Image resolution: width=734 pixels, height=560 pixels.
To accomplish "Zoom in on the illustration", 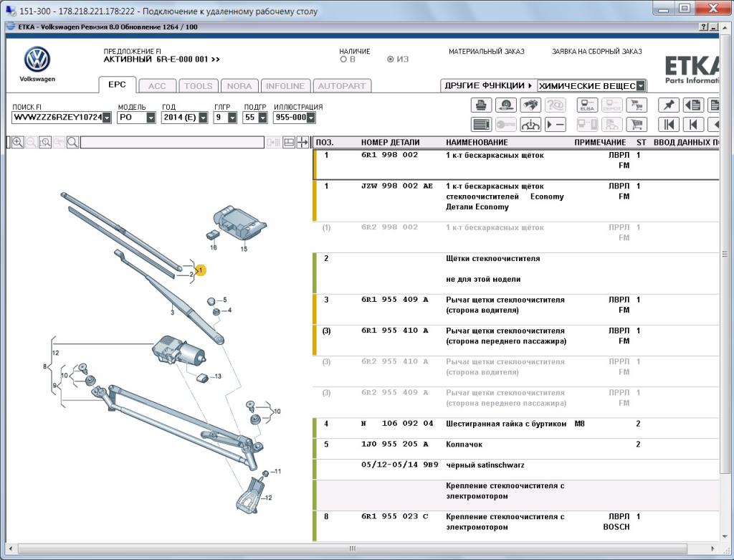I will pyautogui.click(x=18, y=143).
